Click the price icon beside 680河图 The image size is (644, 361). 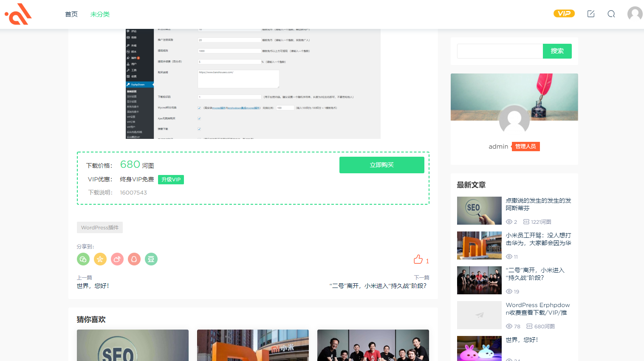529,326
